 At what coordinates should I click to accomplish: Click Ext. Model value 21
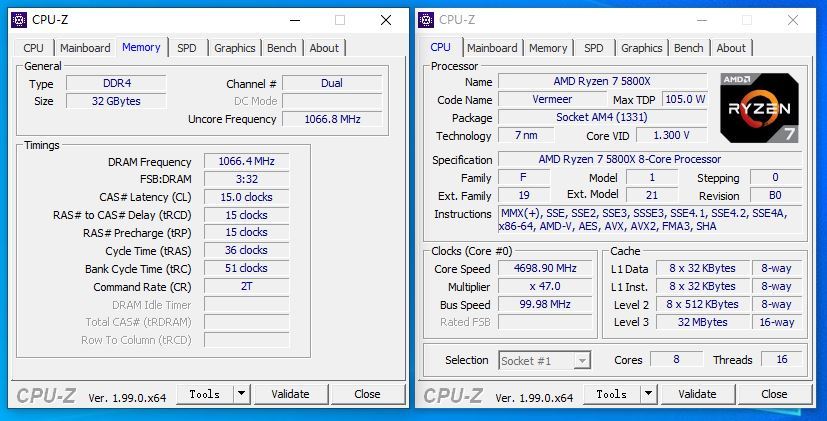click(x=652, y=196)
